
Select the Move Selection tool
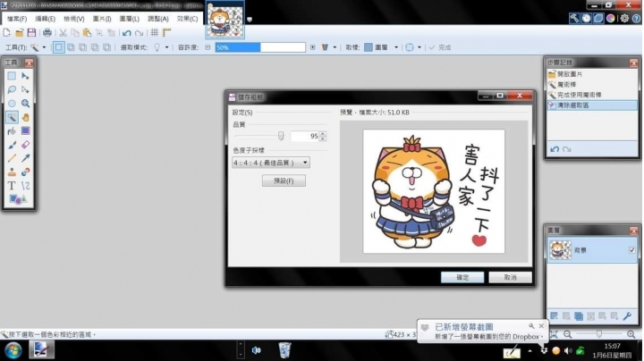click(x=25, y=89)
